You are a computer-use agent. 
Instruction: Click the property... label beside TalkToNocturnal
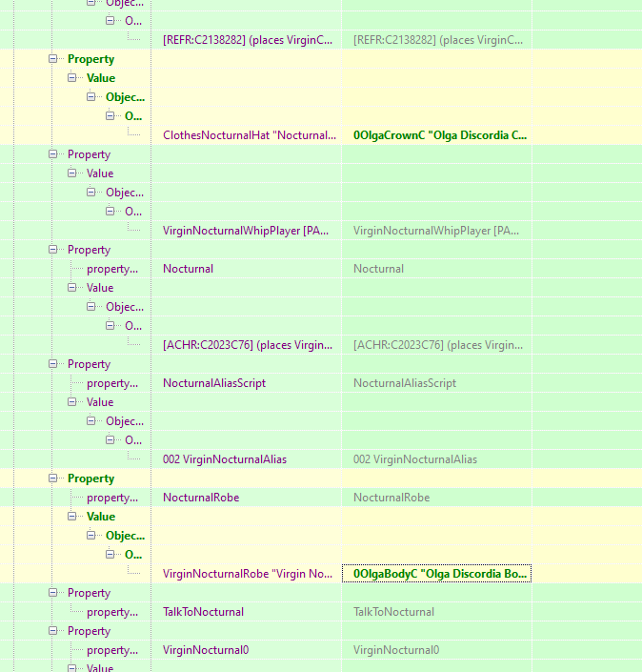pyautogui.click(x=112, y=612)
